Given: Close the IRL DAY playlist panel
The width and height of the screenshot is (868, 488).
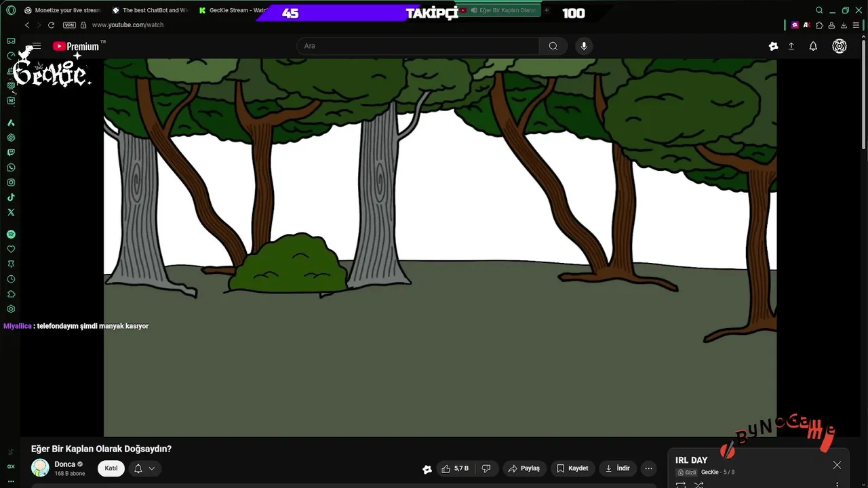Looking at the screenshot, I should [x=837, y=465].
